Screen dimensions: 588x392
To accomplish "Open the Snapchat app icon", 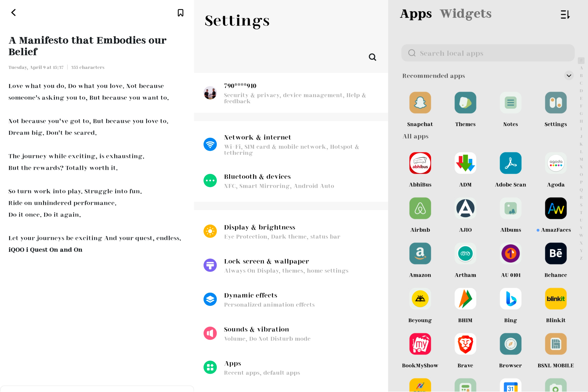I will [x=420, y=102].
